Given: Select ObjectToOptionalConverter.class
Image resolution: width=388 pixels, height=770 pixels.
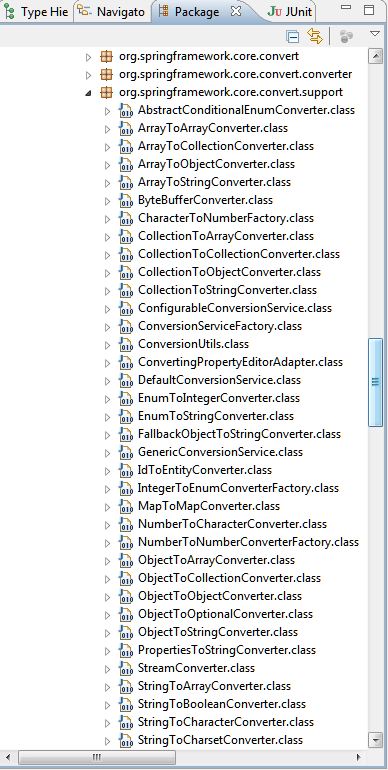Looking at the screenshot, I should pos(225,614).
